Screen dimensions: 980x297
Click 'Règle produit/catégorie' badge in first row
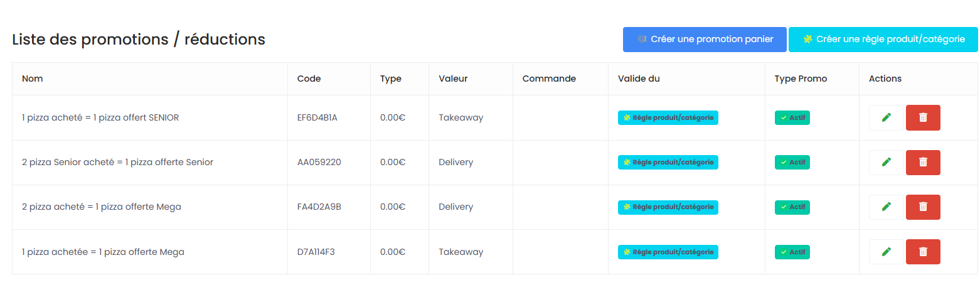668,117
